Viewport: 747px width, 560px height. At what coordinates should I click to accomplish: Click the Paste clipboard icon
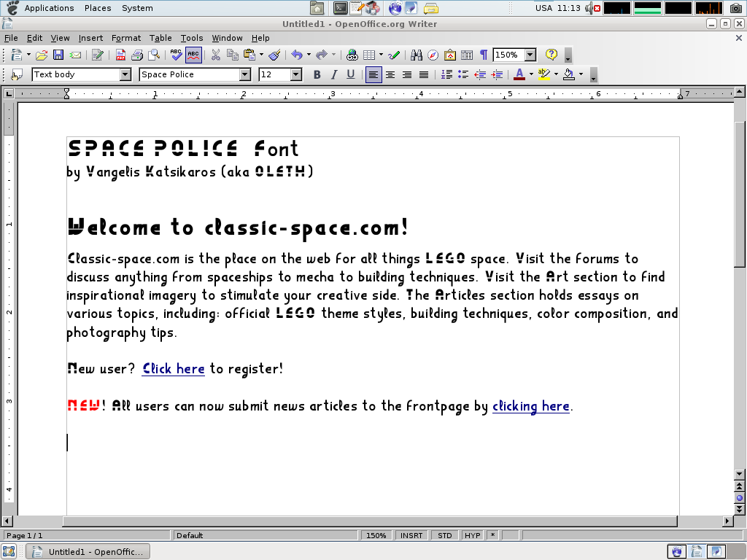(x=249, y=55)
